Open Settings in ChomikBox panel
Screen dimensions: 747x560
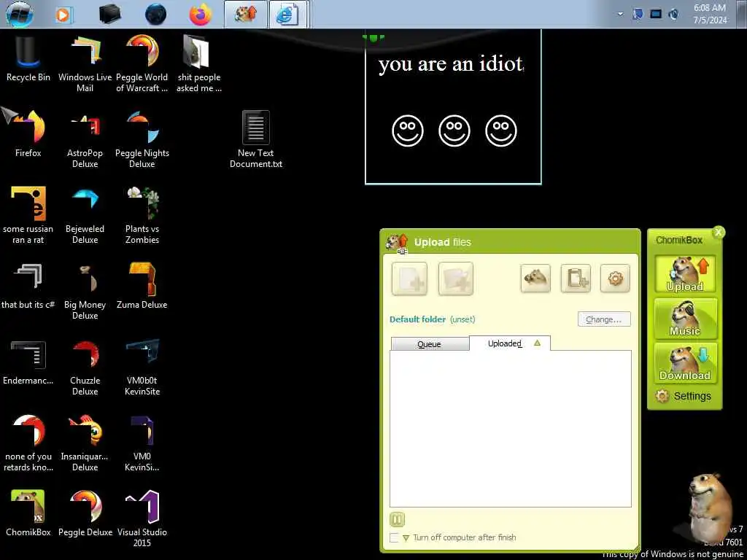coord(683,396)
